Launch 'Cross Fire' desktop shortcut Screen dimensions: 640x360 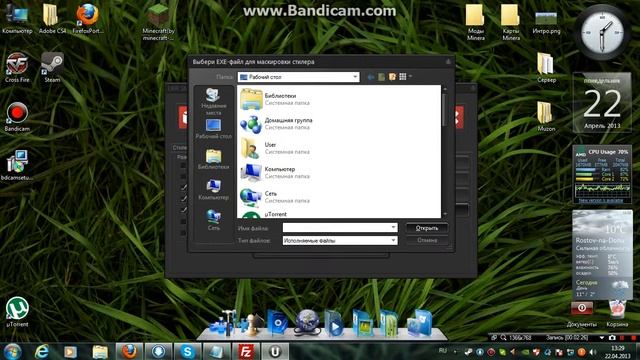(x=17, y=67)
